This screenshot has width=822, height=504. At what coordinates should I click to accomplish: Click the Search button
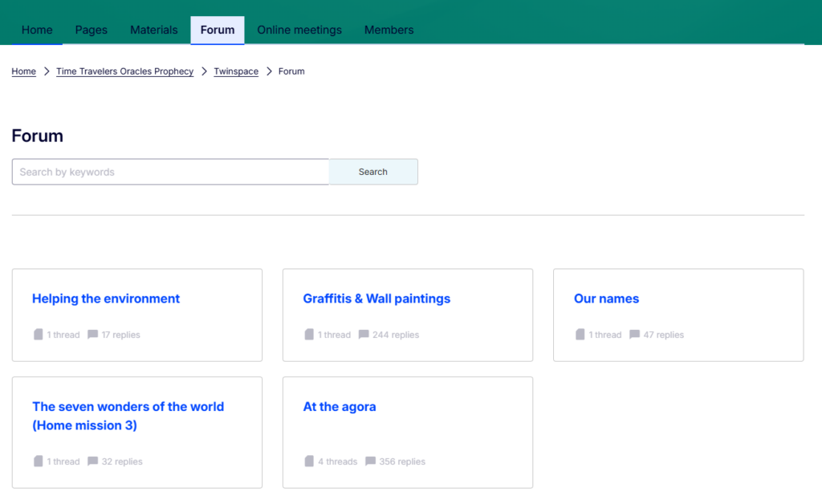click(x=373, y=172)
